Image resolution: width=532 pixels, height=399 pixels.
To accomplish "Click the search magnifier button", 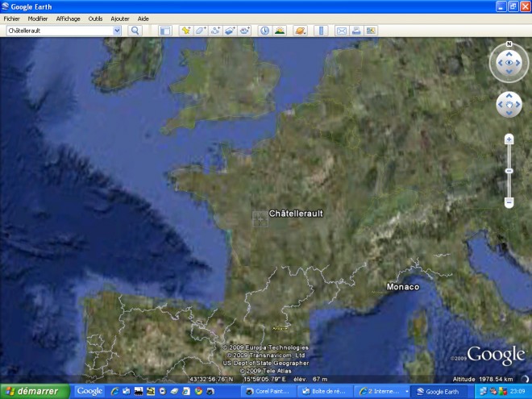I will [135, 31].
